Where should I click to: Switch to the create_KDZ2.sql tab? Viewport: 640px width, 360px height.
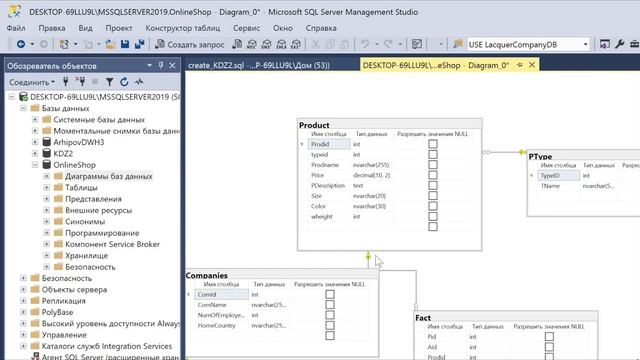pyautogui.click(x=259, y=65)
